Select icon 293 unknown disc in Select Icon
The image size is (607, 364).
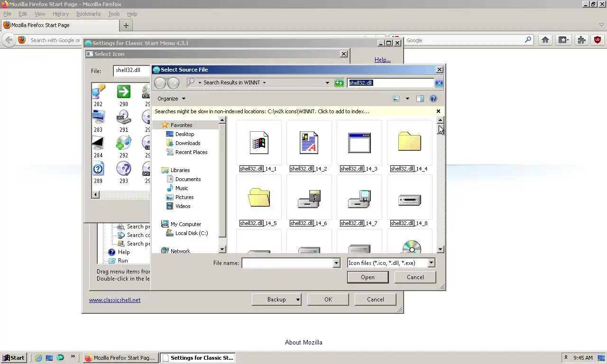click(124, 172)
